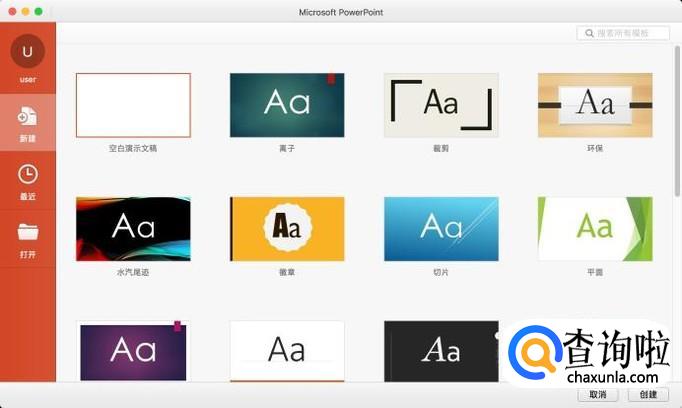Click the 水汽尾迹 label text
Screen dimensions: 682x408
tap(133, 272)
